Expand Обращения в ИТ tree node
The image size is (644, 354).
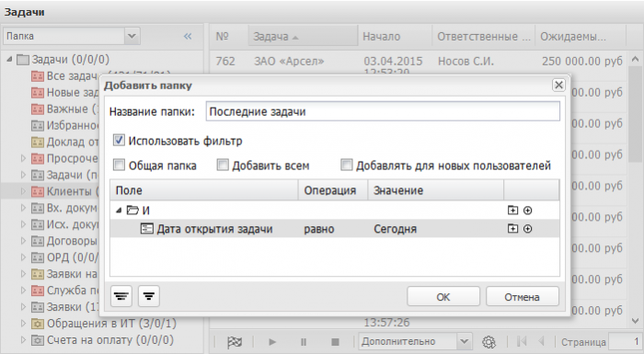[x=23, y=324]
